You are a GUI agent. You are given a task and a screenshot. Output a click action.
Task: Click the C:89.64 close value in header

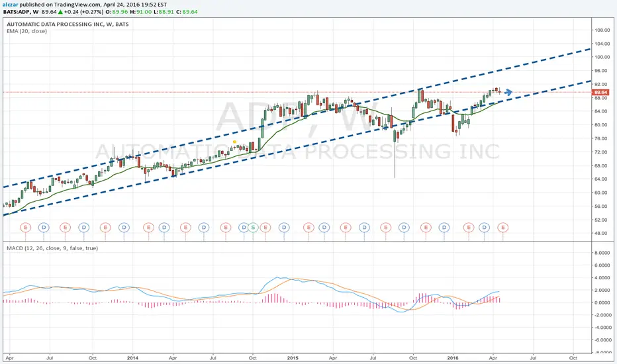187,12
